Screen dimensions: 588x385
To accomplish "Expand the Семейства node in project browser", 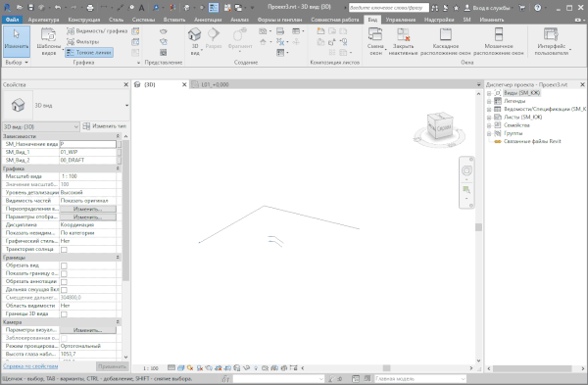I will [489, 125].
